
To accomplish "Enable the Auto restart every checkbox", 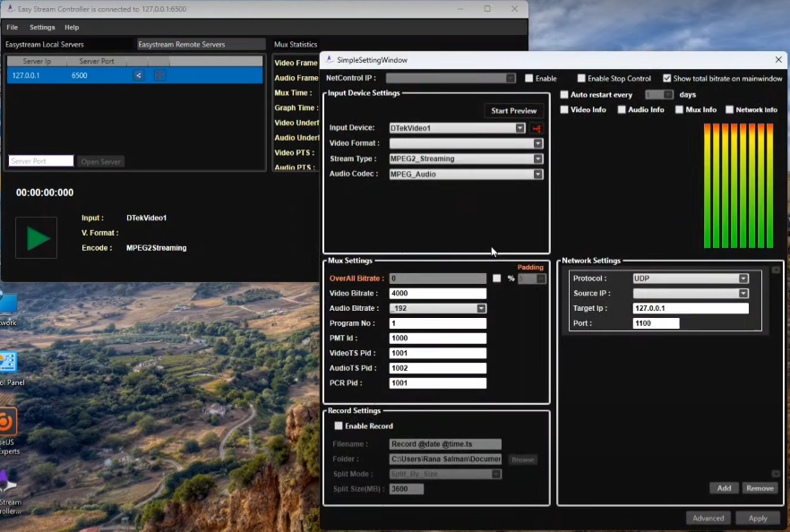I will 564,94.
